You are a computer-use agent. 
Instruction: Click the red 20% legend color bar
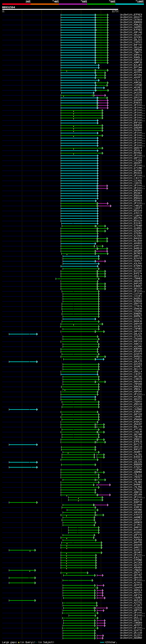tap(16, 4)
